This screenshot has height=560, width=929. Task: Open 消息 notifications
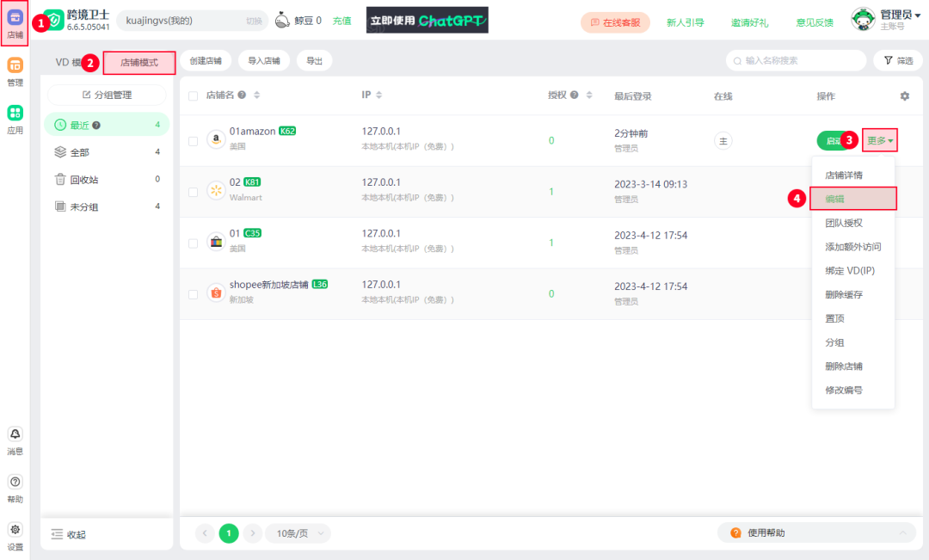click(x=15, y=442)
